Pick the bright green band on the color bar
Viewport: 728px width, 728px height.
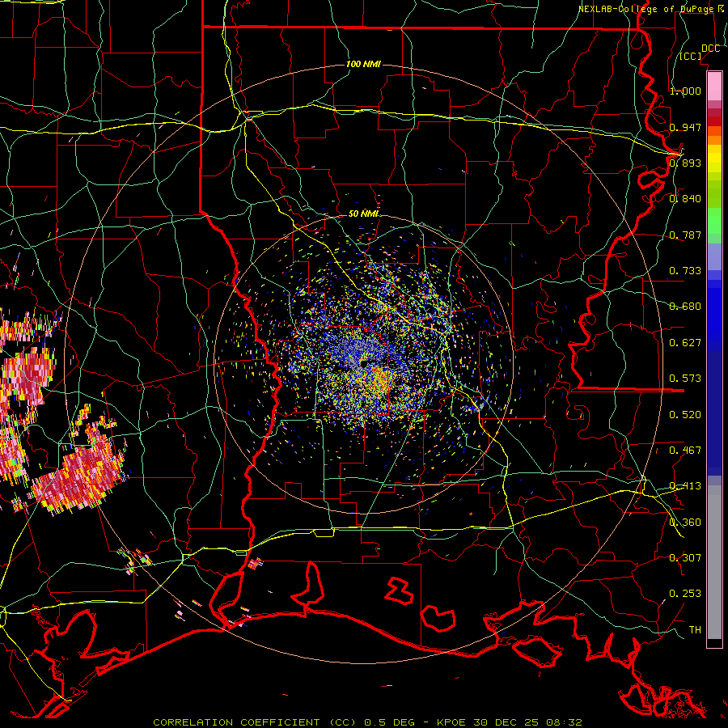tap(714, 221)
